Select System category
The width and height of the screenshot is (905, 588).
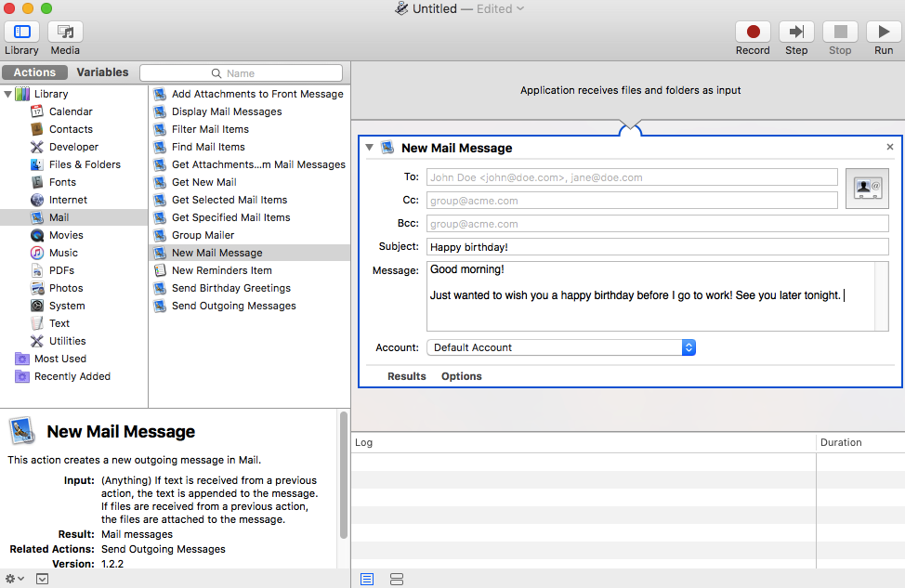pos(66,306)
